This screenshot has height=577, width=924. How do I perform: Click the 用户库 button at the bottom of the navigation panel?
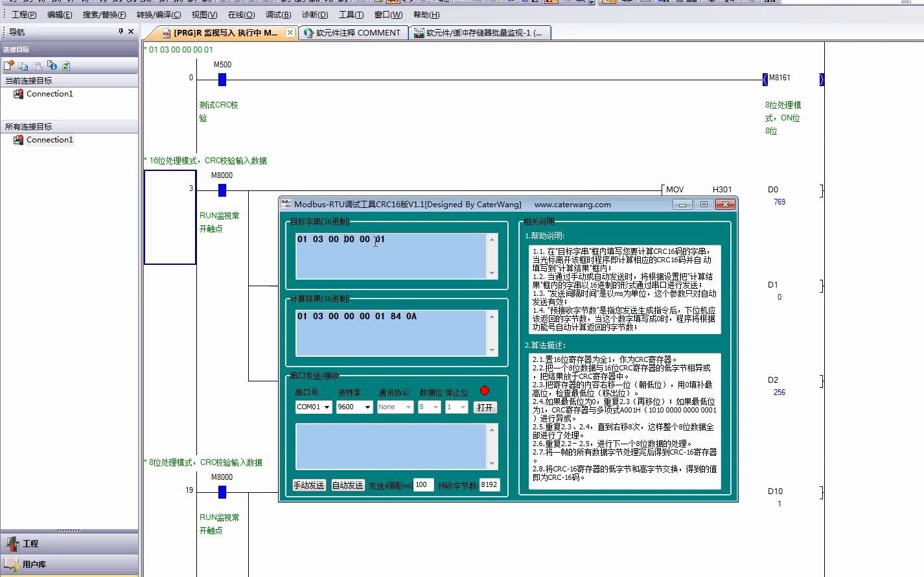coord(69,564)
